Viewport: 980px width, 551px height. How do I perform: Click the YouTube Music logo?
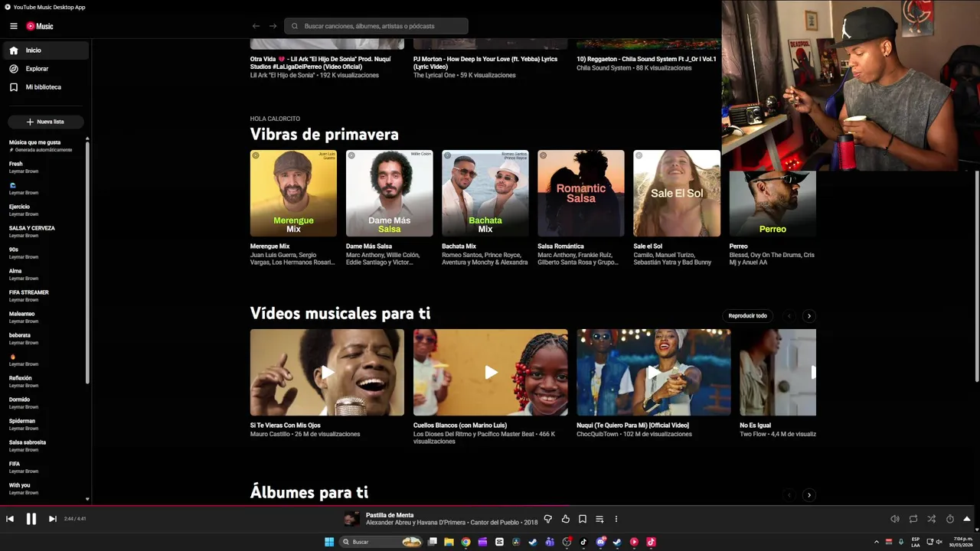pos(40,26)
